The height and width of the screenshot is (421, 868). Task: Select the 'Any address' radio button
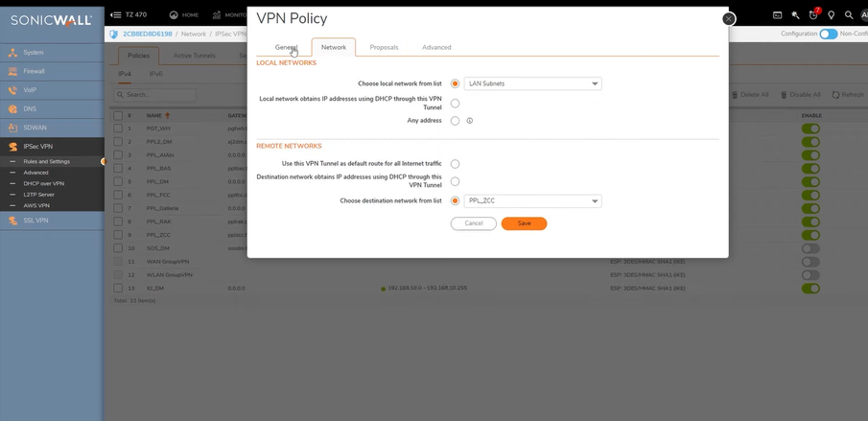tap(455, 121)
